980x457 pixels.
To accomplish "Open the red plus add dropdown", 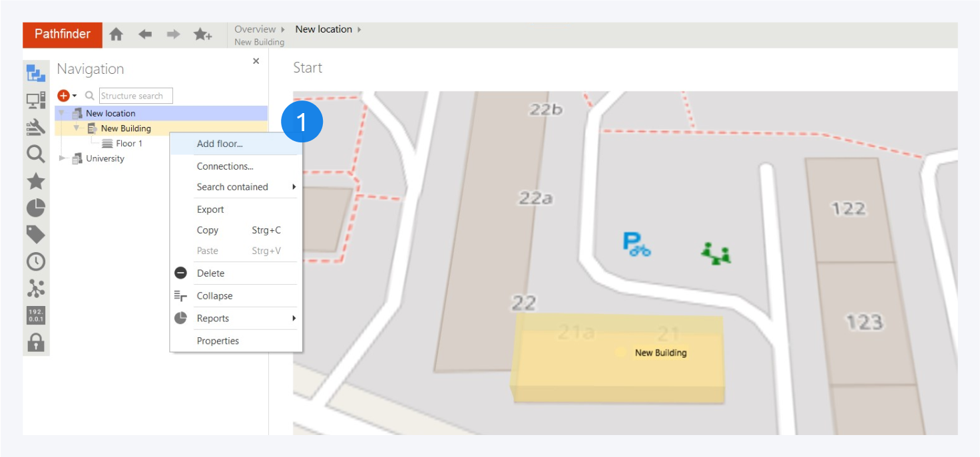I will pos(67,96).
